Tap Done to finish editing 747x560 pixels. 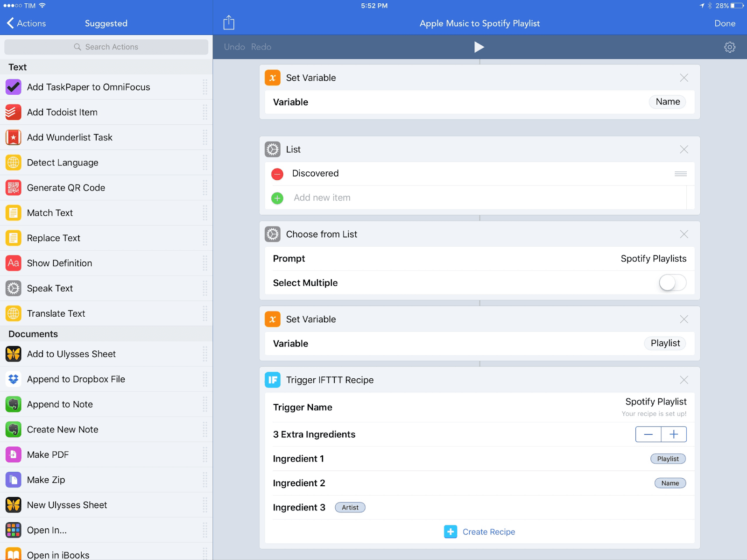tap(725, 23)
